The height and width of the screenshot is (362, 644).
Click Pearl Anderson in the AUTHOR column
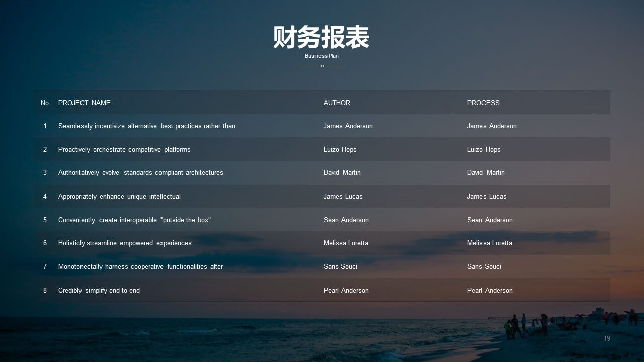click(x=346, y=290)
